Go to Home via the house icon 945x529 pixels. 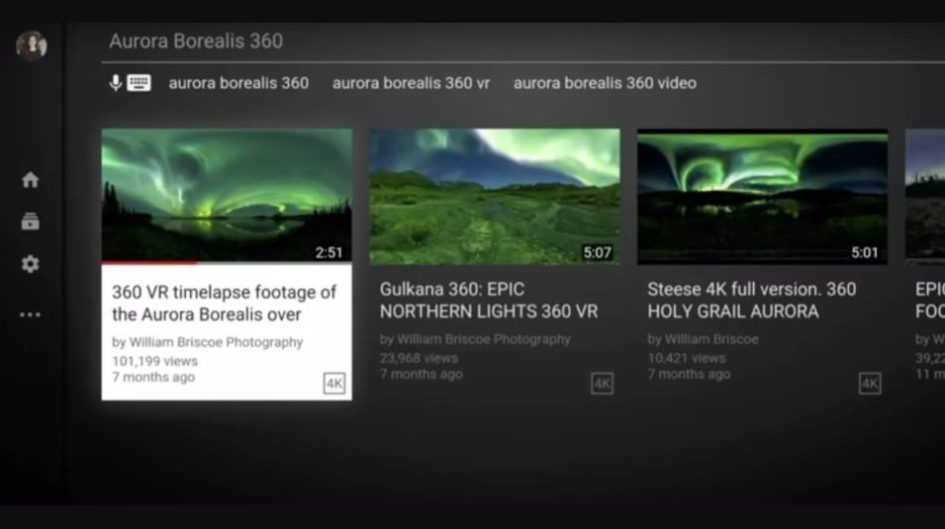(x=30, y=180)
